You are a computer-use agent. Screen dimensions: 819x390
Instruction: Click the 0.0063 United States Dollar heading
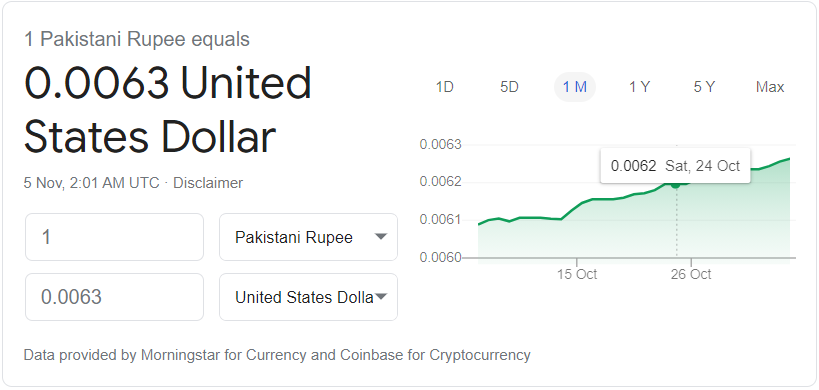[x=168, y=111]
